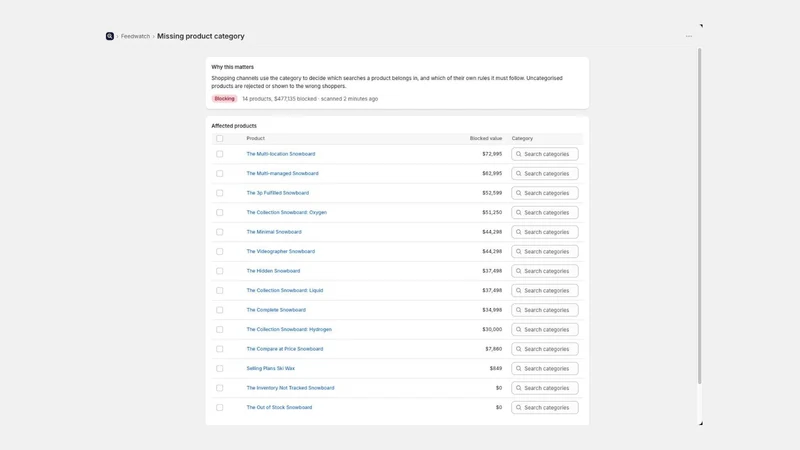
Task: Search categories for The Collection Snowboard: Hydrogen
Action: (x=544, y=330)
